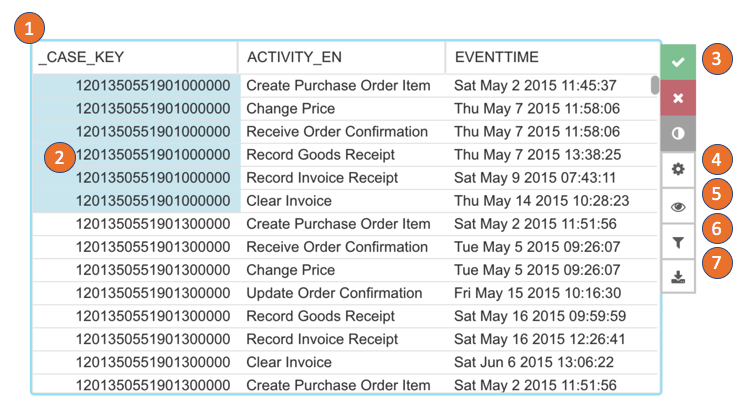The width and height of the screenshot is (745, 408).
Task: Click the download export icon
Action: pos(678,277)
